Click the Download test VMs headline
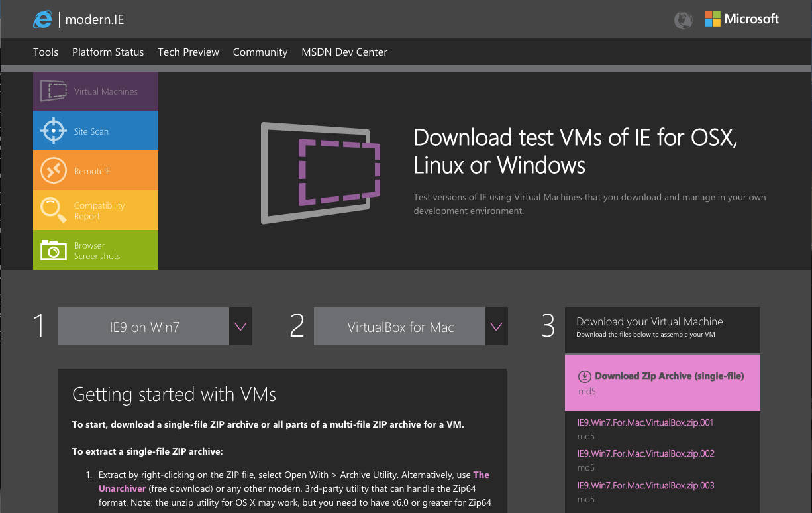812x513 pixels. point(576,151)
